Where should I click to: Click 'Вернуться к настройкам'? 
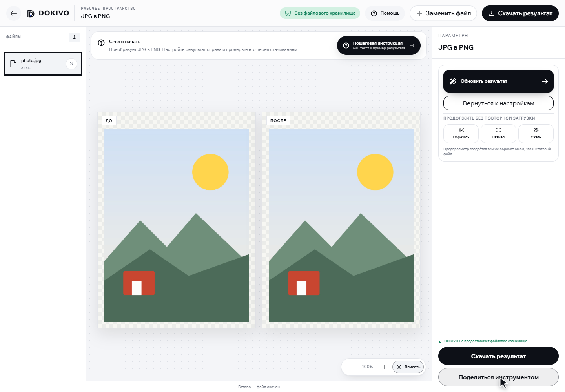point(498,103)
